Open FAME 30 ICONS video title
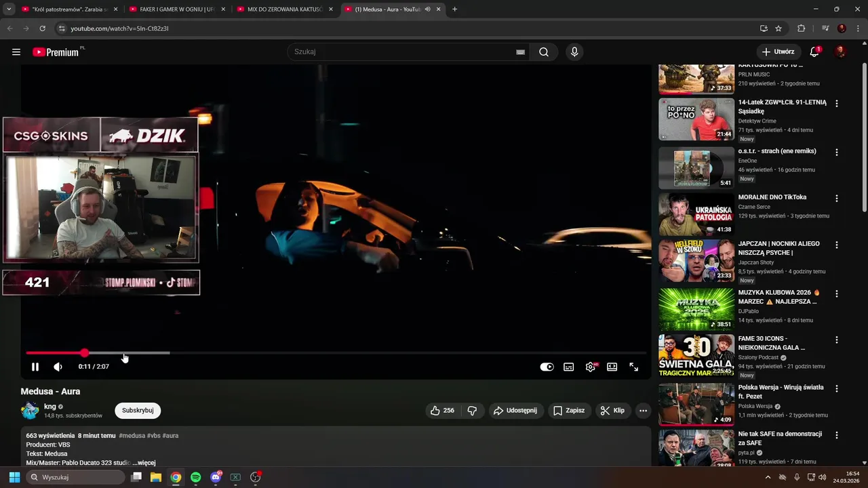 [x=772, y=343]
